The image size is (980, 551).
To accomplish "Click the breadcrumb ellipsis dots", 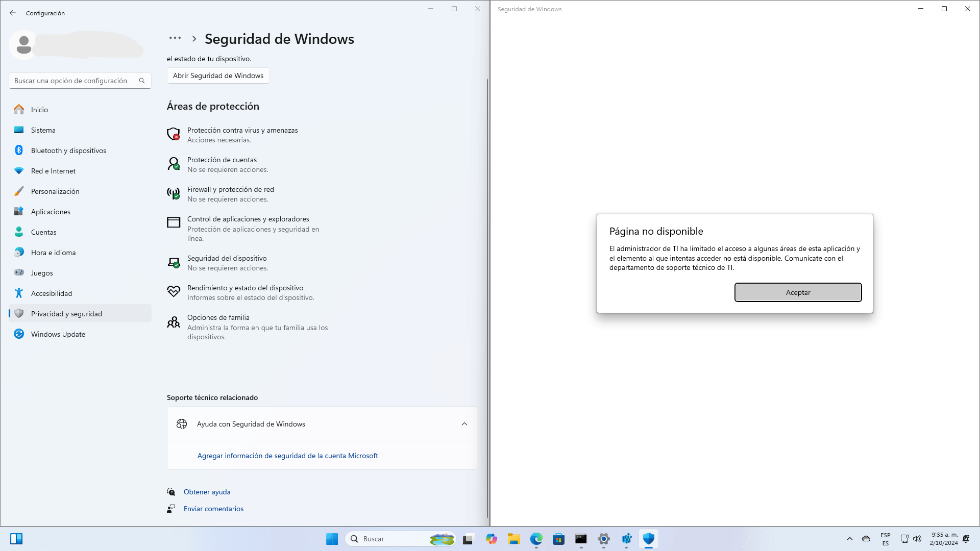I will tap(175, 38).
